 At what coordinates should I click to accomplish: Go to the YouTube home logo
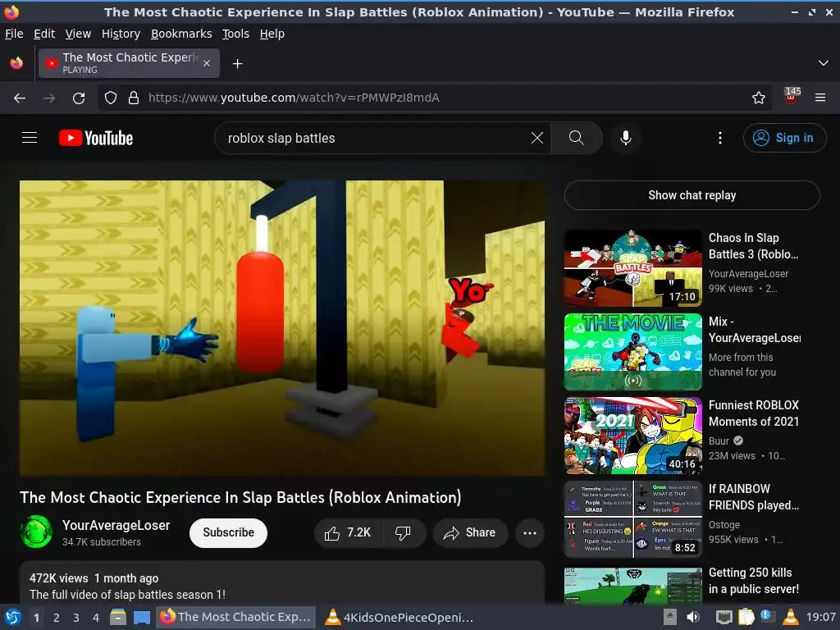click(96, 138)
